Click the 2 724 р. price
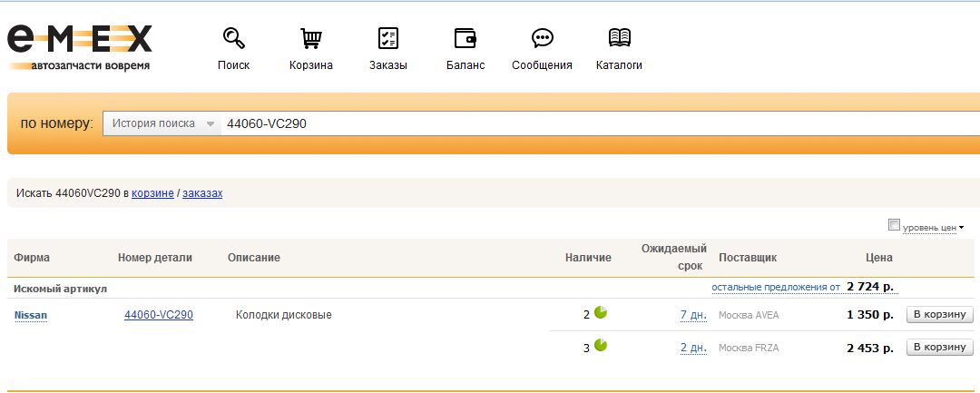This screenshot has width=980, height=393. (x=870, y=286)
